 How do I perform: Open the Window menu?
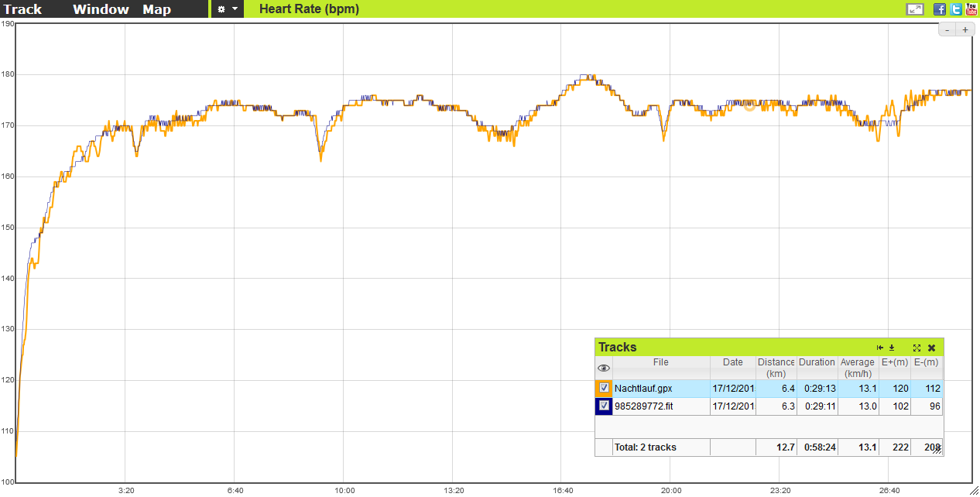[101, 9]
